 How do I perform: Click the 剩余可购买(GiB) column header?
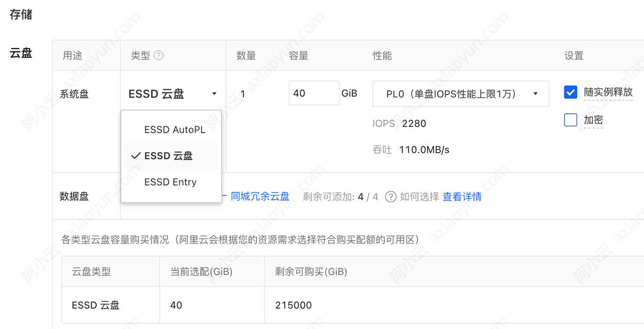click(x=311, y=272)
